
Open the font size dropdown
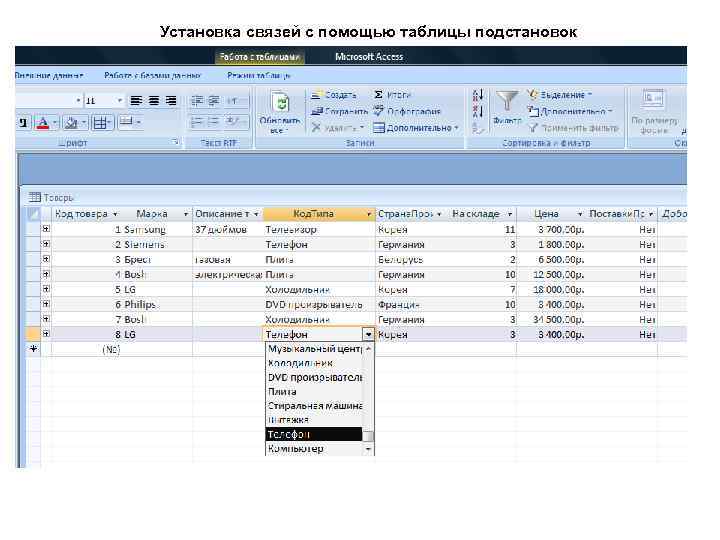click(x=120, y=101)
